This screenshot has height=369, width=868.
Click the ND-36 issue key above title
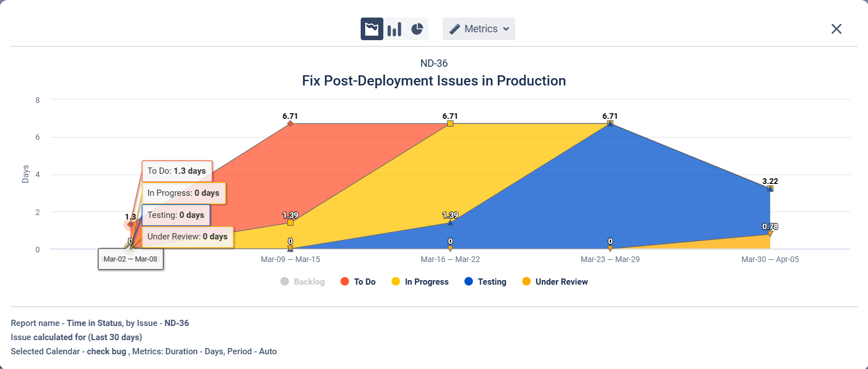pos(434,63)
